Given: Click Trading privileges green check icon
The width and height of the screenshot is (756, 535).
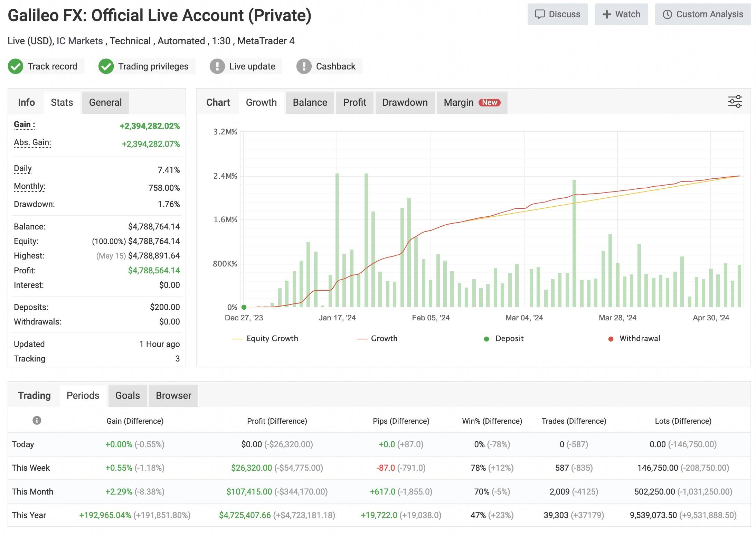Looking at the screenshot, I should [106, 66].
